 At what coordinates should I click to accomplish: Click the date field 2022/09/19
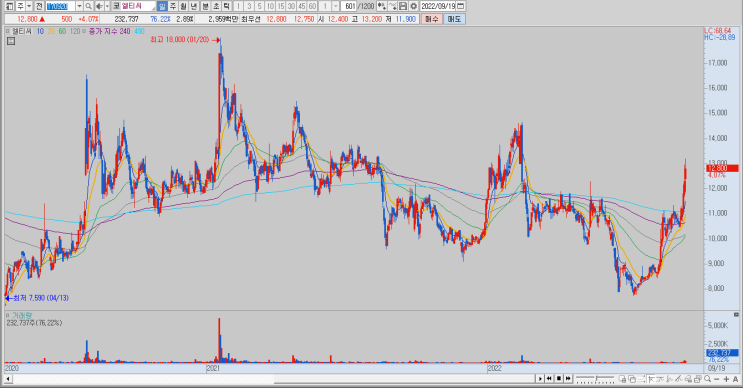[437, 6]
